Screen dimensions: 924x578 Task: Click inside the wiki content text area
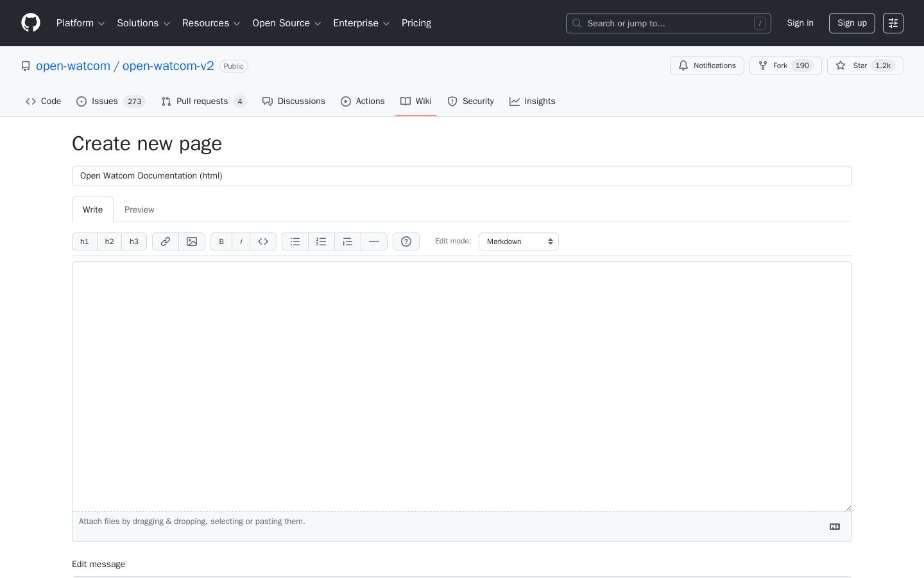[462, 387]
